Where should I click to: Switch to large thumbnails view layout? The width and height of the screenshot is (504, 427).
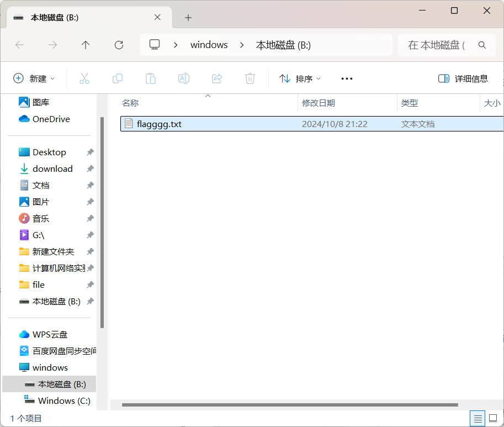tap(493, 418)
